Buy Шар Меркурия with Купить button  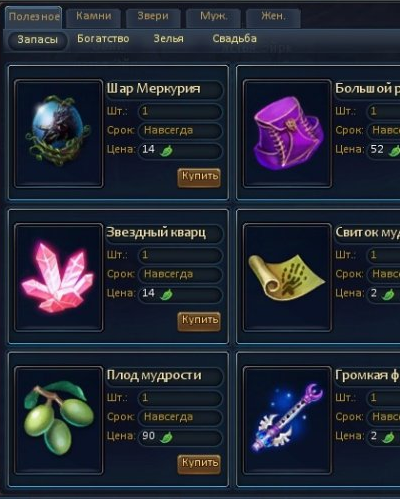(x=199, y=177)
